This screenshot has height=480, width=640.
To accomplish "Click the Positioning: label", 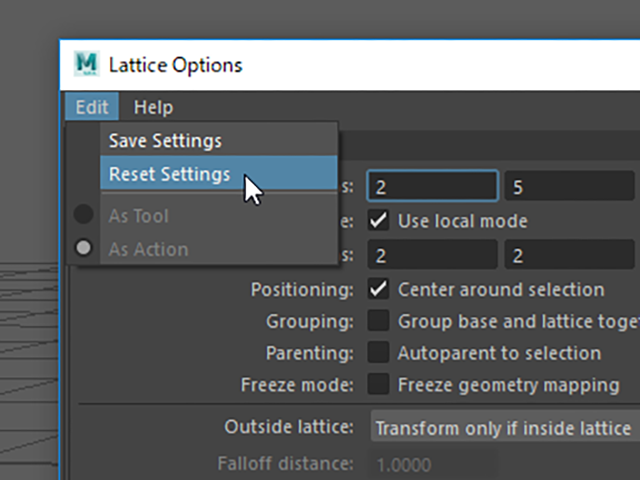I will click(x=302, y=289).
